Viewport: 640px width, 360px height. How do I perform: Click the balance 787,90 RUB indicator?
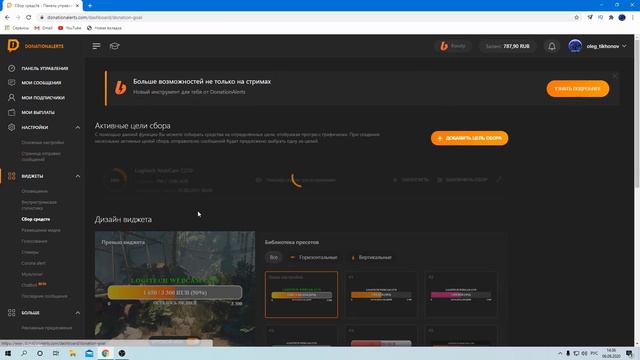pos(507,46)
